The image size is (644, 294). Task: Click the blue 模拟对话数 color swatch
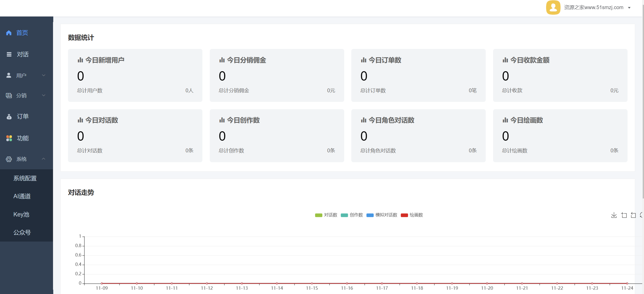(x=370, y=215)
